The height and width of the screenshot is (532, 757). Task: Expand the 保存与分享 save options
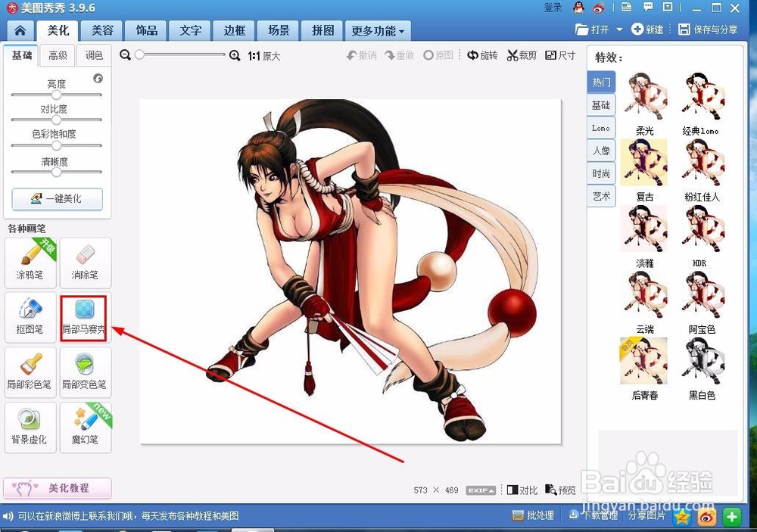click(709, 30)
